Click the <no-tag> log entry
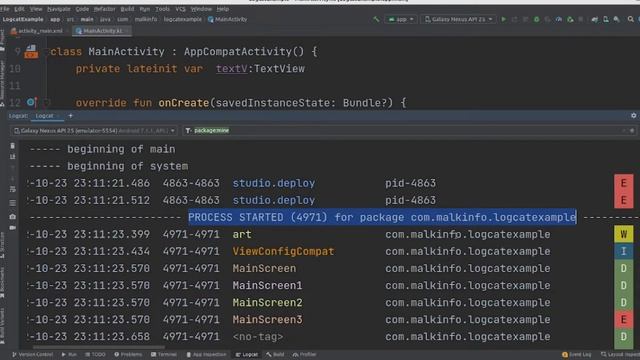 [x=258, y=337]
